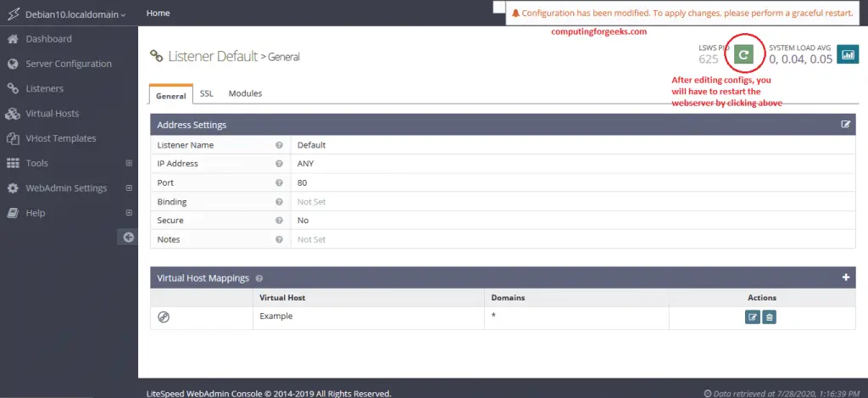Open Dashboard from the sidebar

(48, 39)
